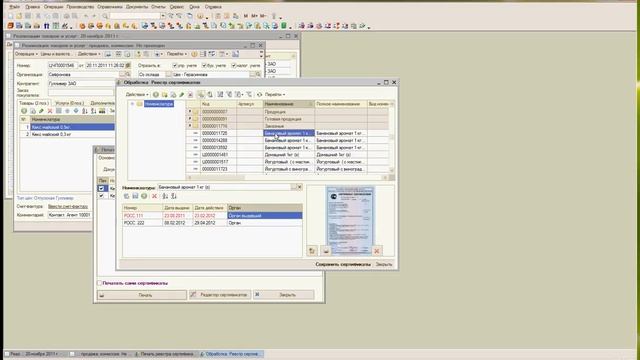Click clear X button in Номенклатура field

(299, 187)
